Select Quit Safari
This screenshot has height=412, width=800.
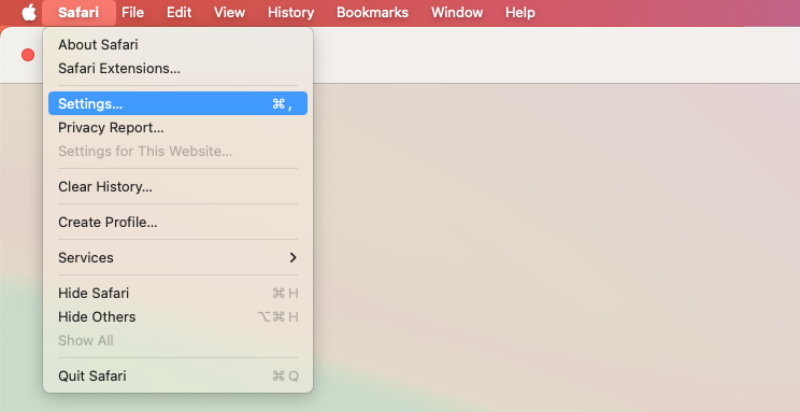point(178,376)
